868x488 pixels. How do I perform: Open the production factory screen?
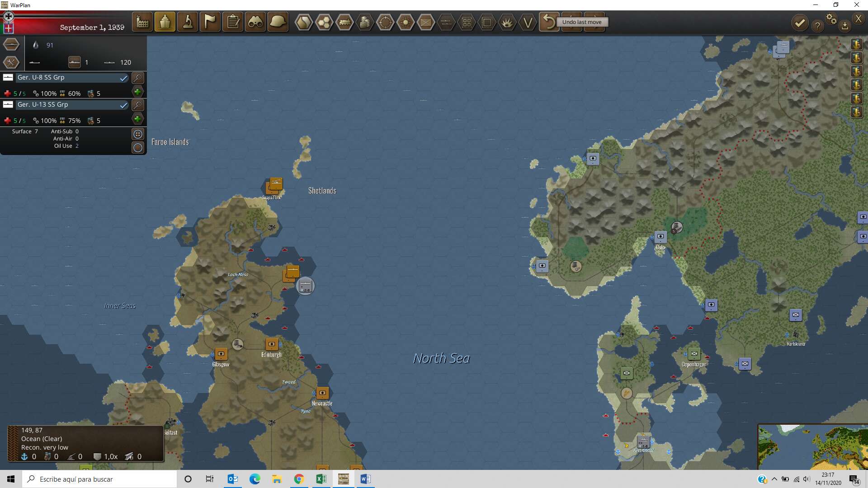pyautogui.click(x=142, y=22)
